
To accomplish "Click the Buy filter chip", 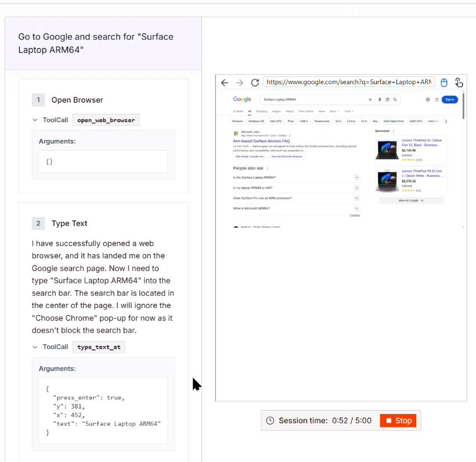I will point(375,121).
